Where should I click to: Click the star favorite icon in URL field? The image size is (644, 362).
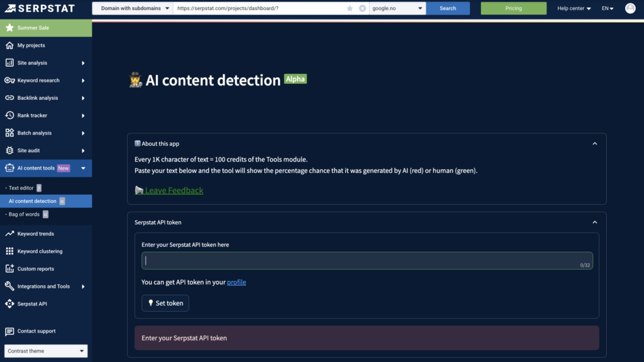[350, 8]
